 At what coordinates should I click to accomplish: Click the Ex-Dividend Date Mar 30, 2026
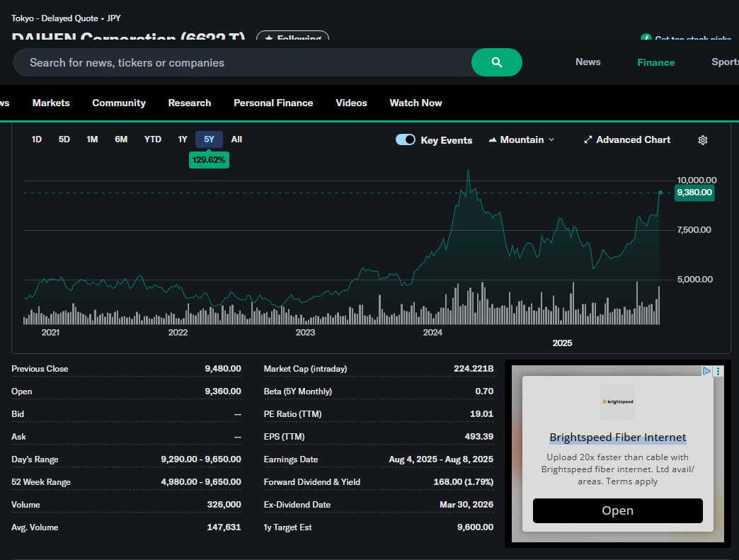[x=466, y=504]
